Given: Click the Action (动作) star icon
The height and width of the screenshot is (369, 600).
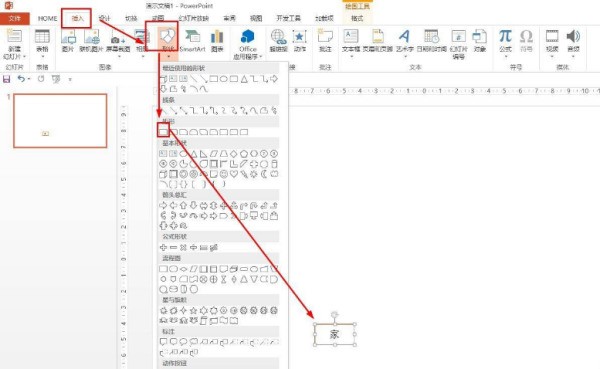Looking at the screenshot, I should tap(299, 36).
